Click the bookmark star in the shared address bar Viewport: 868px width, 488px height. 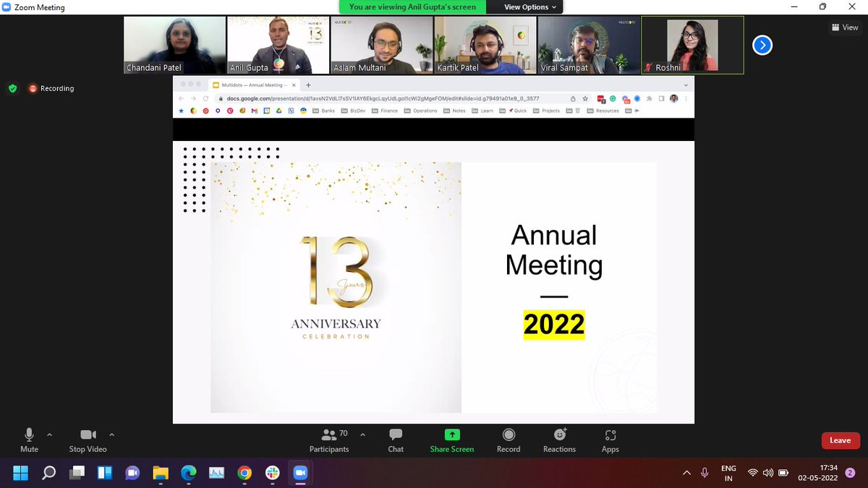[x=584, y=98]
